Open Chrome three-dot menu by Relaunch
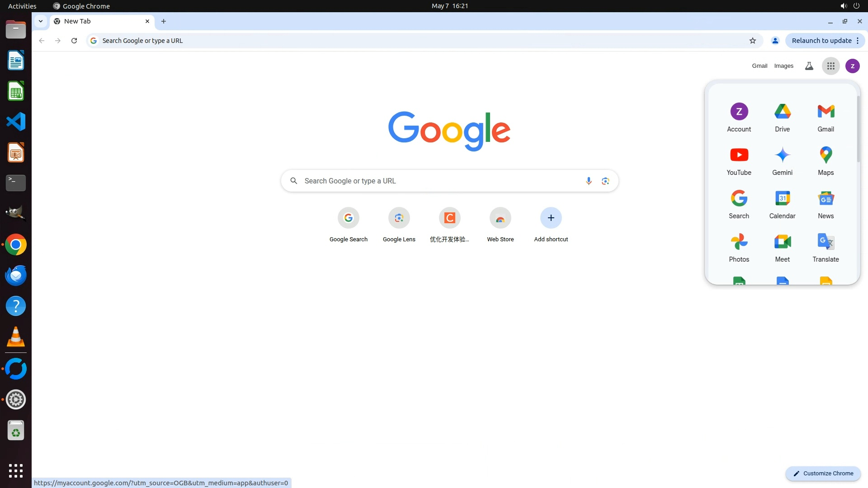This screenshot has width=868, height=488. click(x=858, y=41)
